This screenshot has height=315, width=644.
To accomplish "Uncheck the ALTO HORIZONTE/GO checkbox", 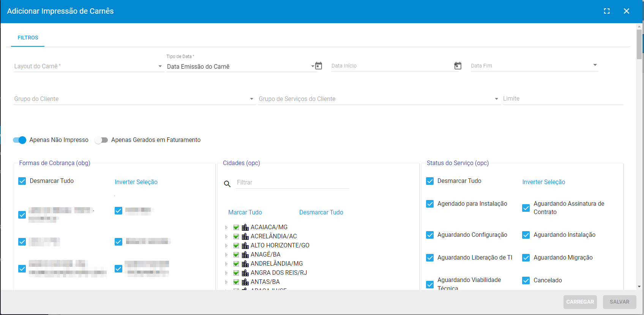I will coord(236,246).
